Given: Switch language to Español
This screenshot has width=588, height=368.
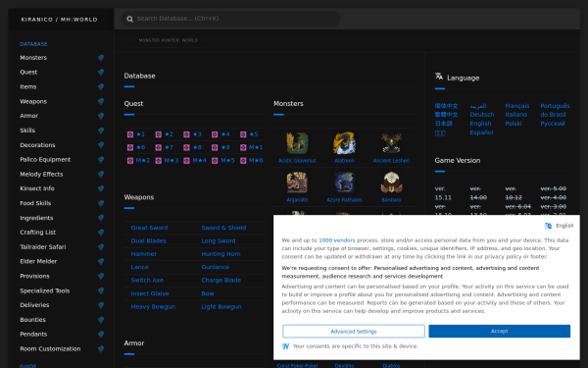Looking at the screenshot, I should pyautogui.click(x=481, y=132).
